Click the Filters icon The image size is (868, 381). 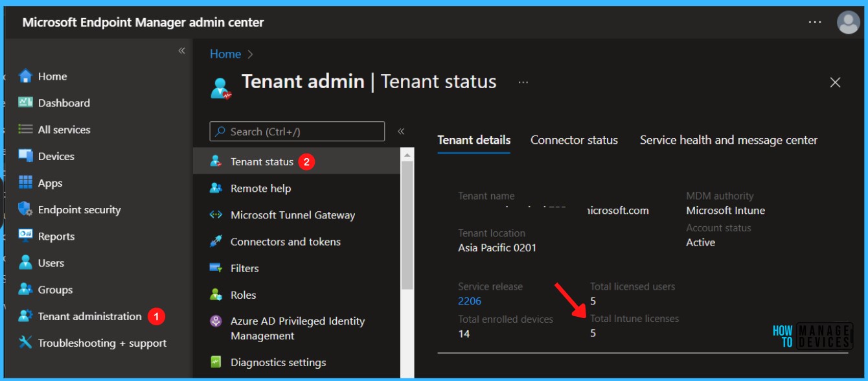[216, 268]
